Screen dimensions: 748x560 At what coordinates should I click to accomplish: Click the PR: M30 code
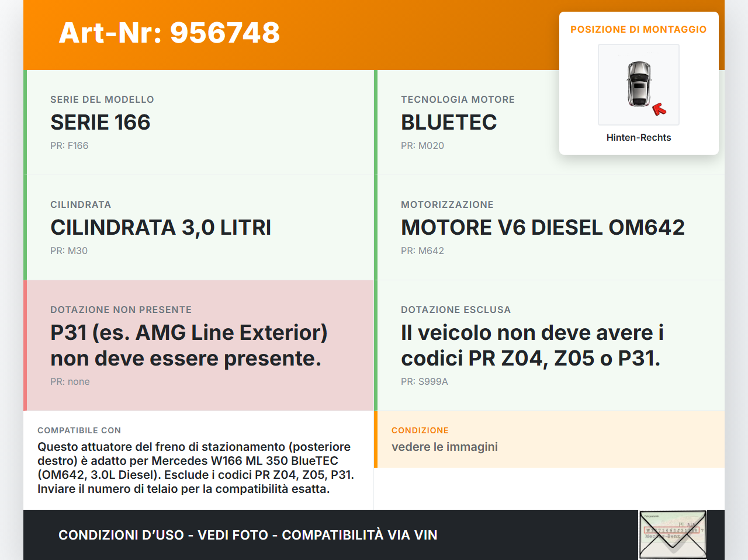click(x=69, y=251)
